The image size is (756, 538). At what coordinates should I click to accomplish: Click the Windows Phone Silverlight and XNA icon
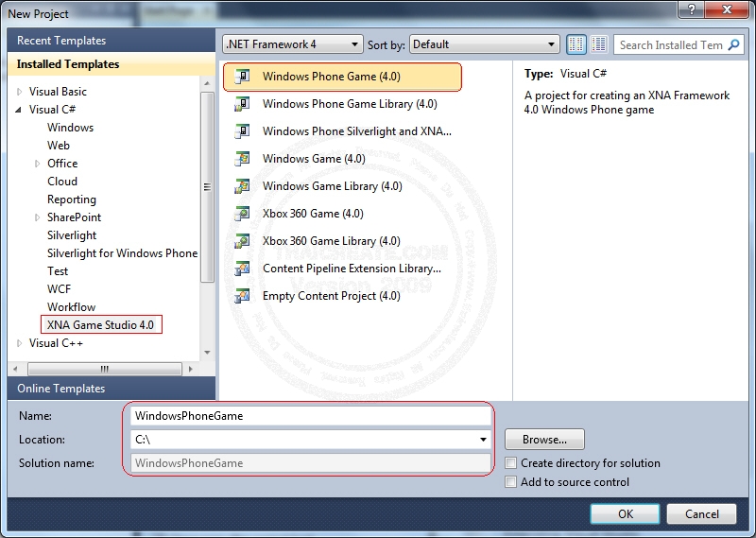pyautogui.click(x=242, y=131)
